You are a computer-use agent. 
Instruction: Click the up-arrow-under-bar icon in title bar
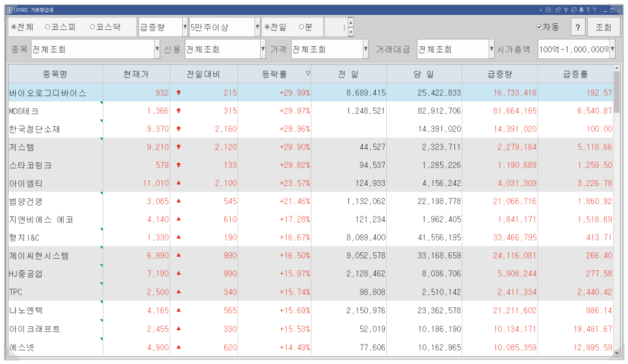(x=566, y=10)
